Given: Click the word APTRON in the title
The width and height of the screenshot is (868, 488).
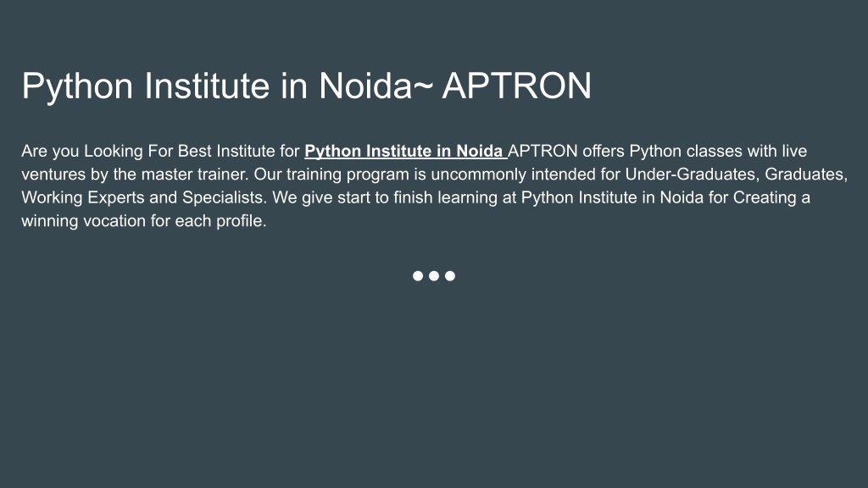Looking at the screenshot, I should click(516, 86).
